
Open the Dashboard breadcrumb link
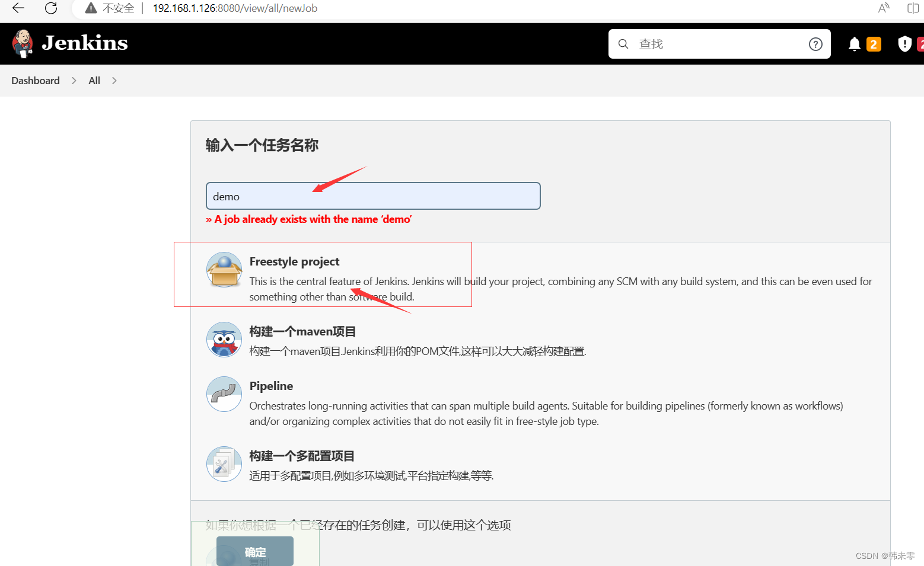(35, 81)
